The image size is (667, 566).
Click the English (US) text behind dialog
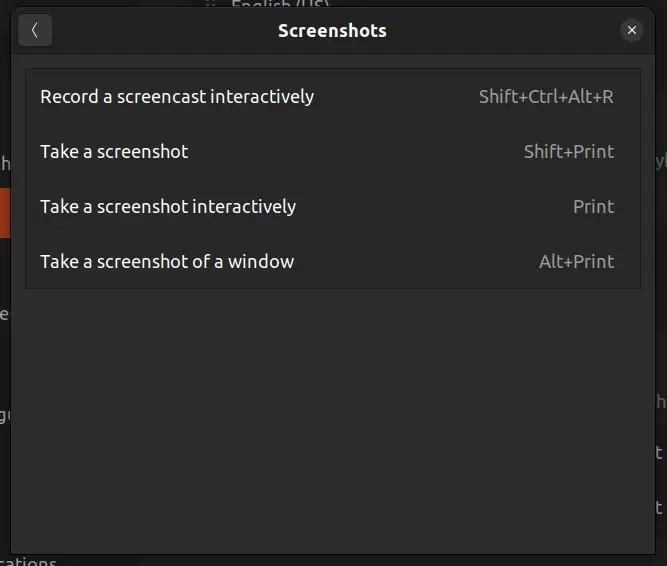click(280, 5)
